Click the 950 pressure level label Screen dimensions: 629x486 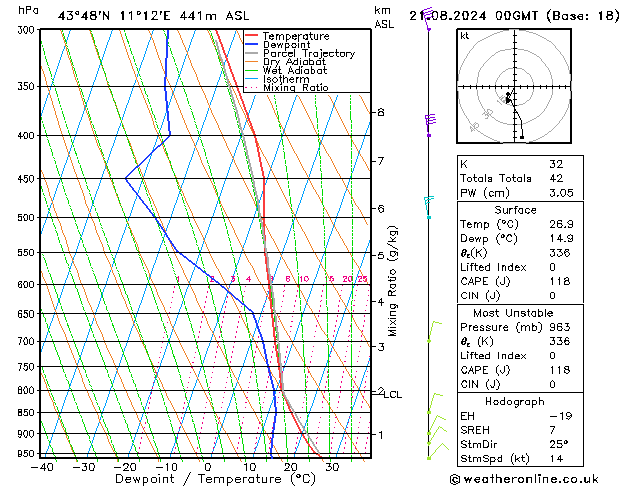tap(28, 454)
